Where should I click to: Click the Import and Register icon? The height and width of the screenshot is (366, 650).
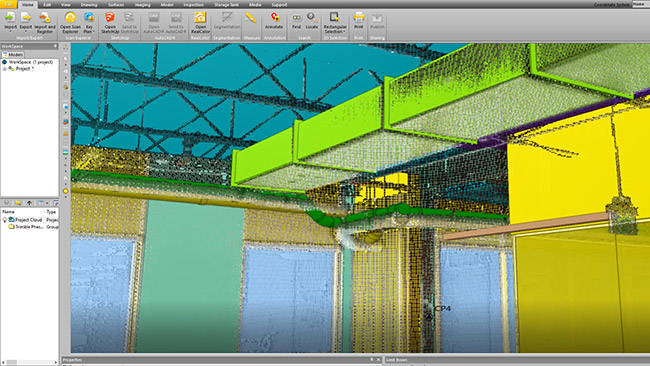pyautogui.click(x=44, y=22)
